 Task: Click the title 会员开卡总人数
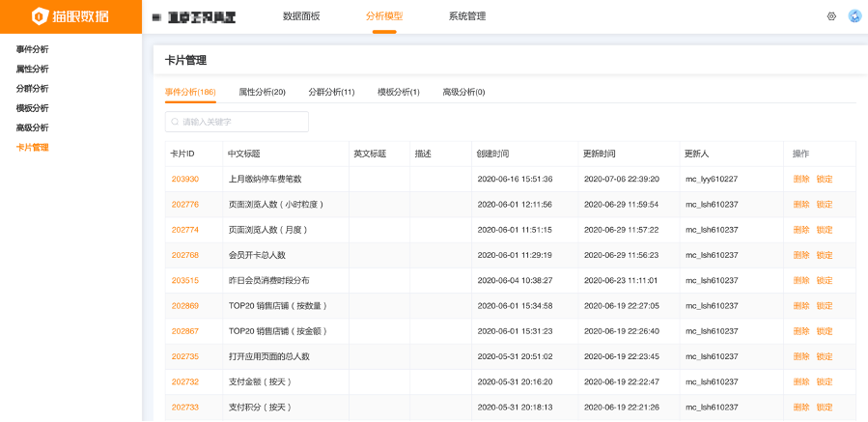click(257, 255)
